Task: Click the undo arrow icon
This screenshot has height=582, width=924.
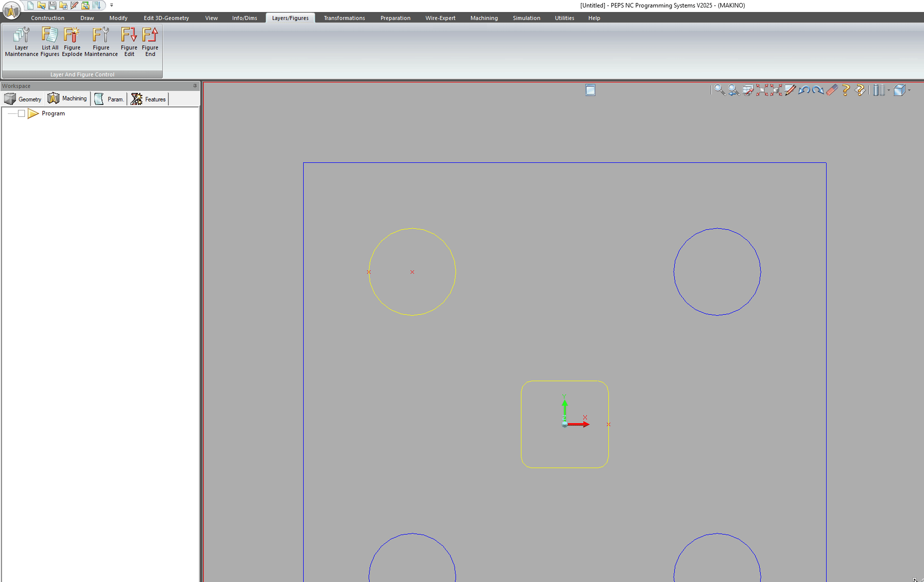Action: 804,90
